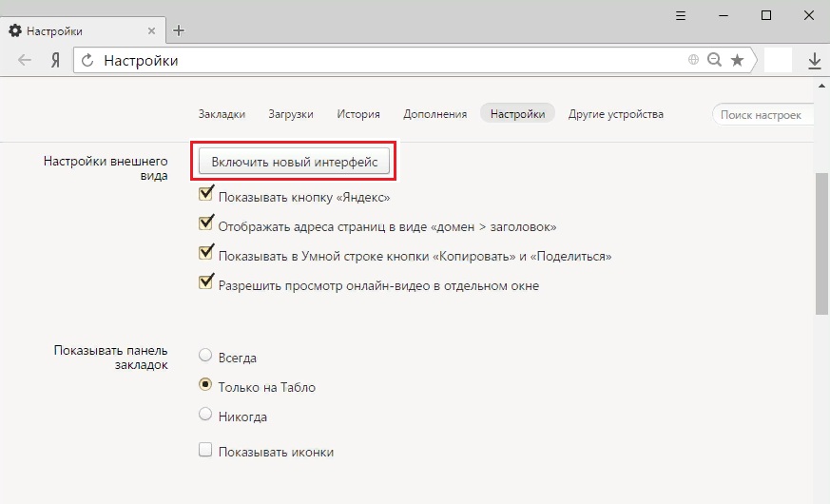Enable the "Показывать иконки" checkbox
This screenshot has width=830, height=504.
(205, 451)
